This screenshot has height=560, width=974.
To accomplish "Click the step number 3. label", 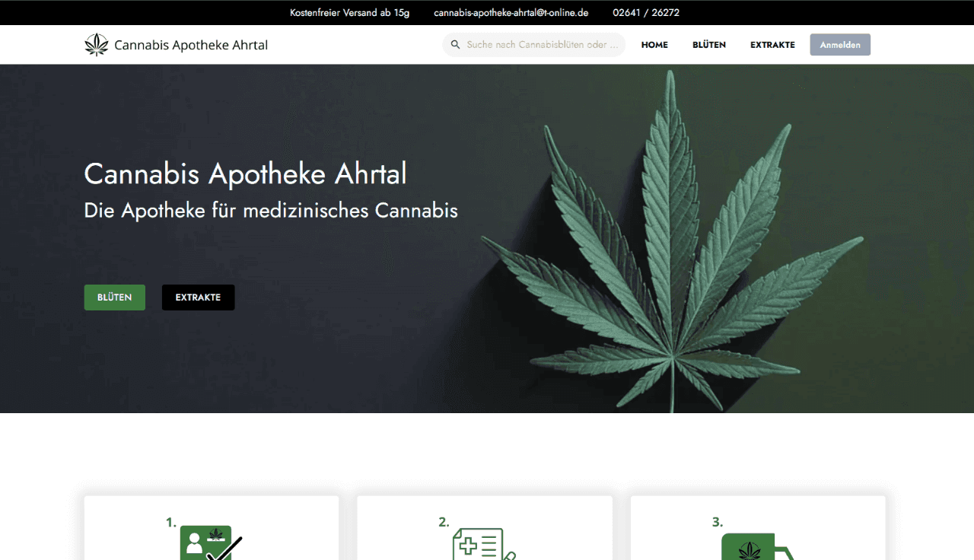I will (718, 523).
